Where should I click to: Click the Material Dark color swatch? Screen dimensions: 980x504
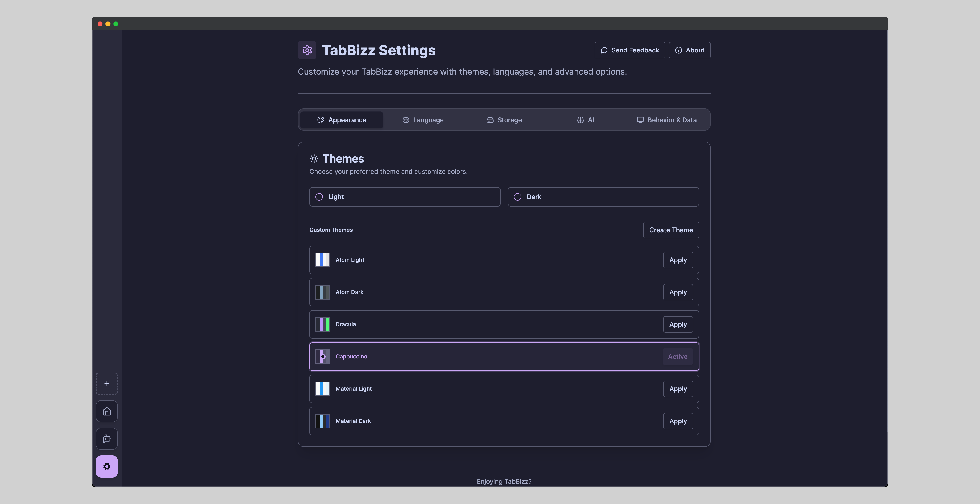[323, 421]
